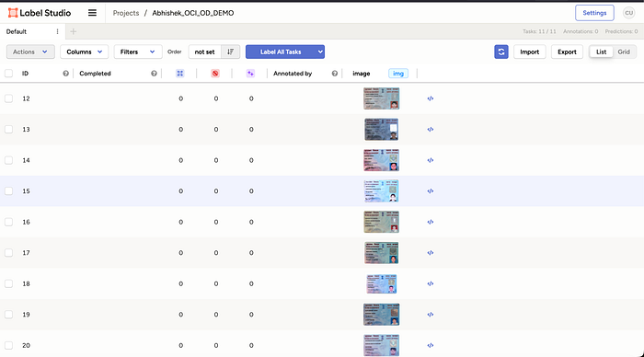
Task: Check the box for task 13
Action: pos(8,130)
